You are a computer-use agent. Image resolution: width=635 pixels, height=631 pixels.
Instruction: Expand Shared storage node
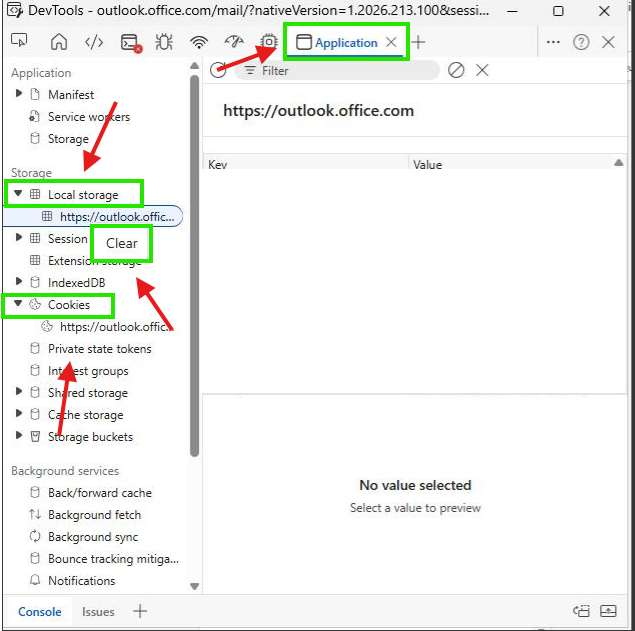pyautogui.click(x=18, y=391)
